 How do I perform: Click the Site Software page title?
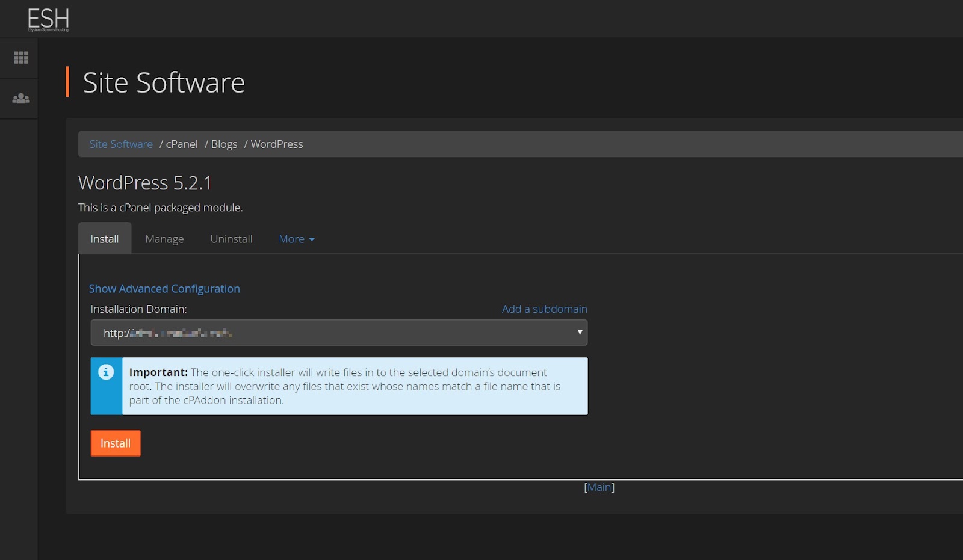[164, 82]
